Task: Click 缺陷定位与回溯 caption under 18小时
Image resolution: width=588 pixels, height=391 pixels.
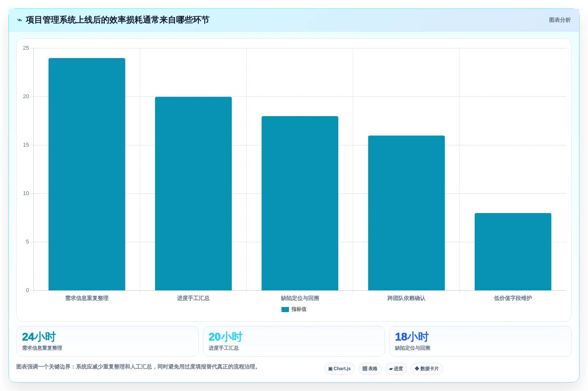Action: 413,348
